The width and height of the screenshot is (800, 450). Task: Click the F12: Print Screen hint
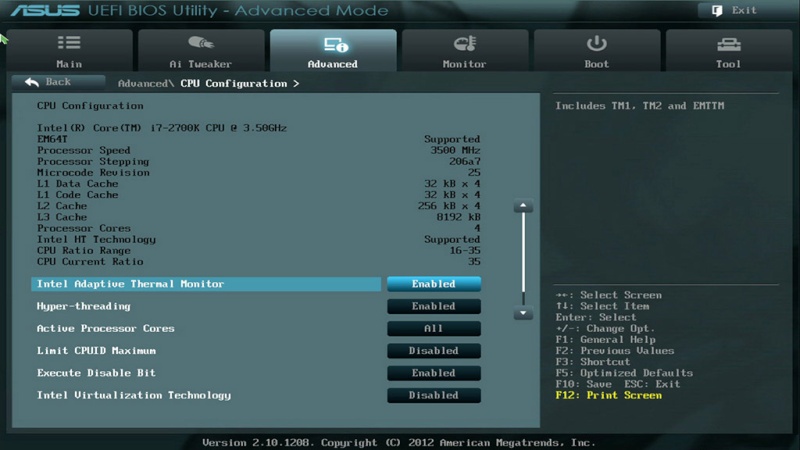pos(609,395)
